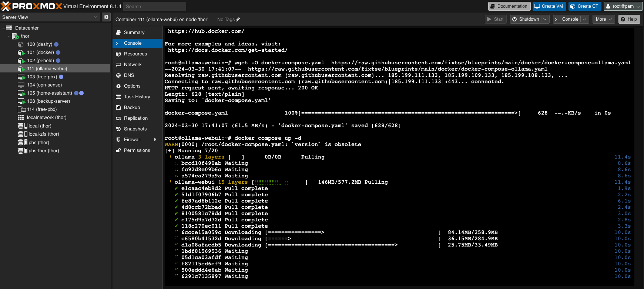
Task: Switch to the Snapshots tab
Action: coord(135,129)
